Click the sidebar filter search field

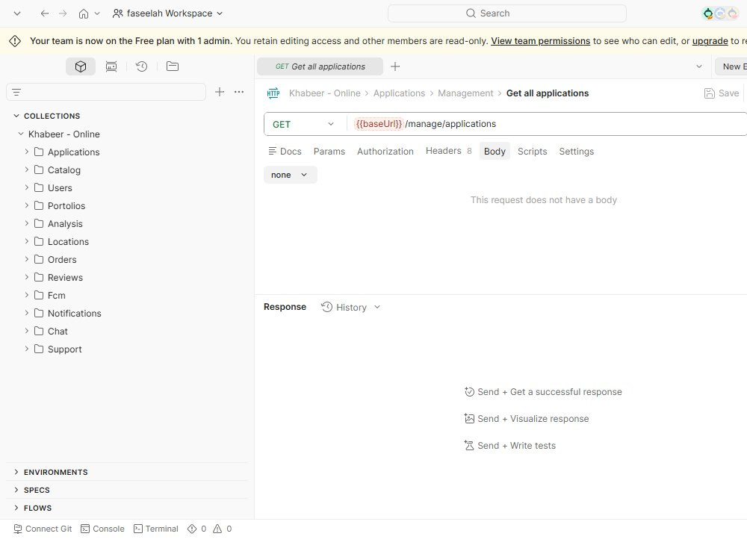click(x=106, y=92)
